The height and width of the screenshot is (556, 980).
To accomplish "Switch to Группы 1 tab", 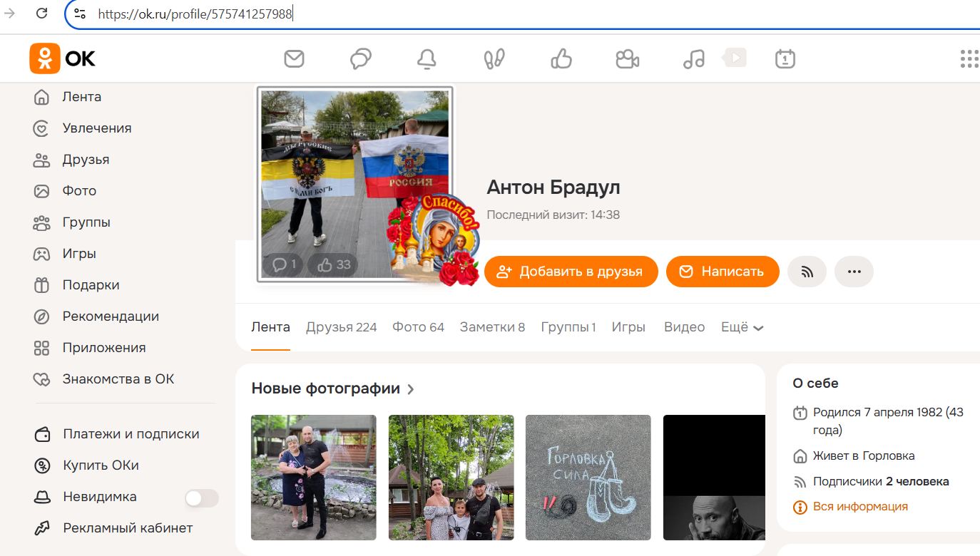I will [568, 327].
